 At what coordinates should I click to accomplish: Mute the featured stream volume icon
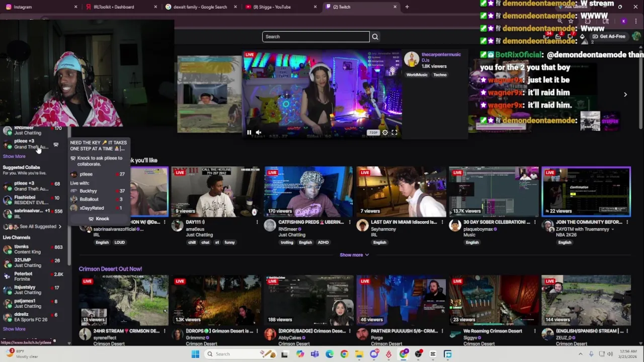pyautogui.click(x=259, y=133)
